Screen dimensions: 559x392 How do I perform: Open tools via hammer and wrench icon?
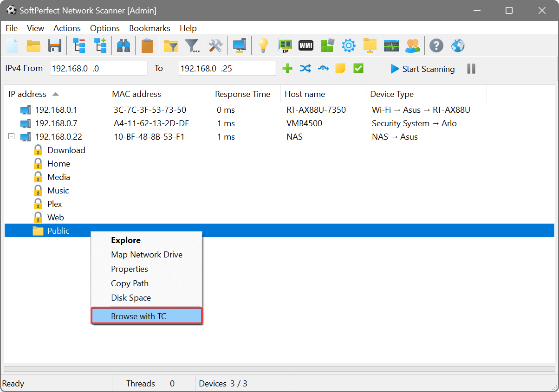pyautogui.click(x=216, y=45)
